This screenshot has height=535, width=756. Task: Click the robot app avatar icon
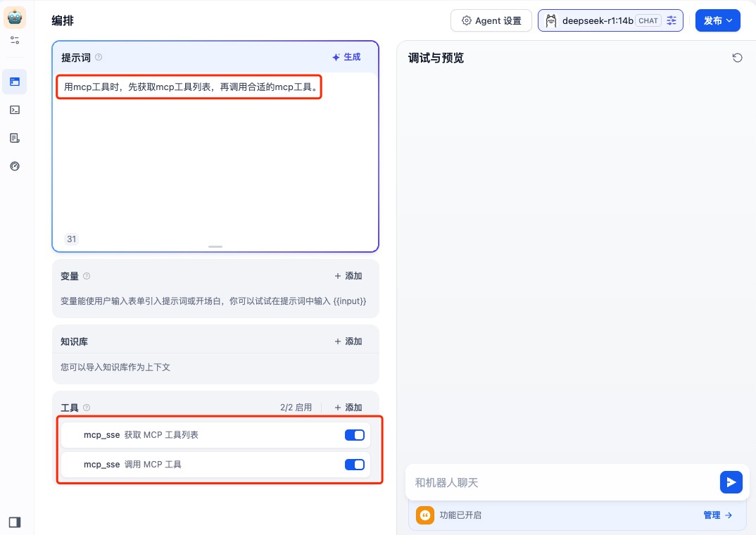15,18
